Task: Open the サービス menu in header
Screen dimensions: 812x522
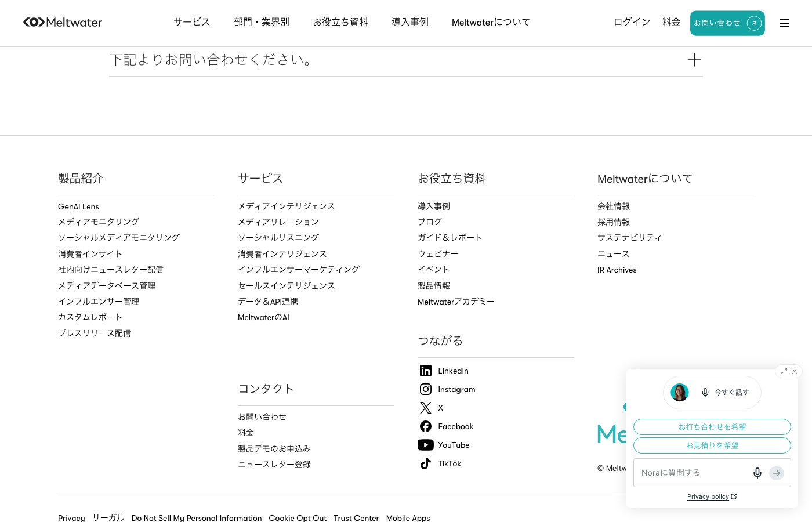Action: [192, 22]
